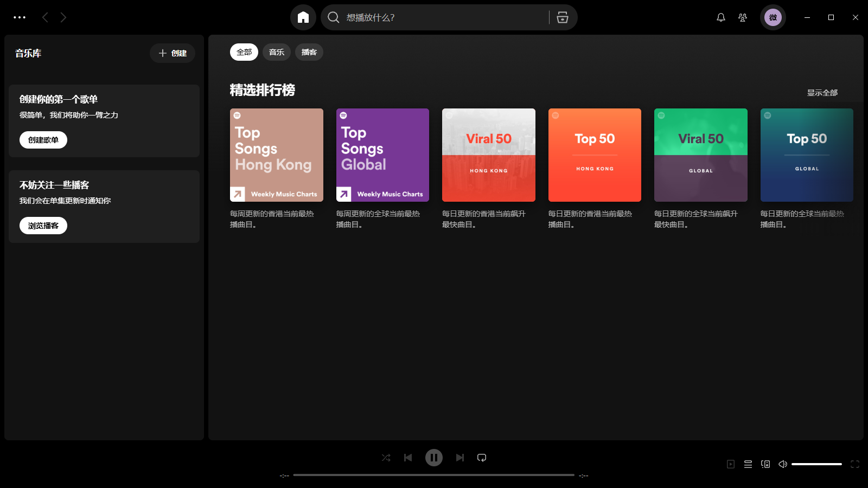Toggle shuffle playback
The image size is (868, 488).
coord(386,458)
